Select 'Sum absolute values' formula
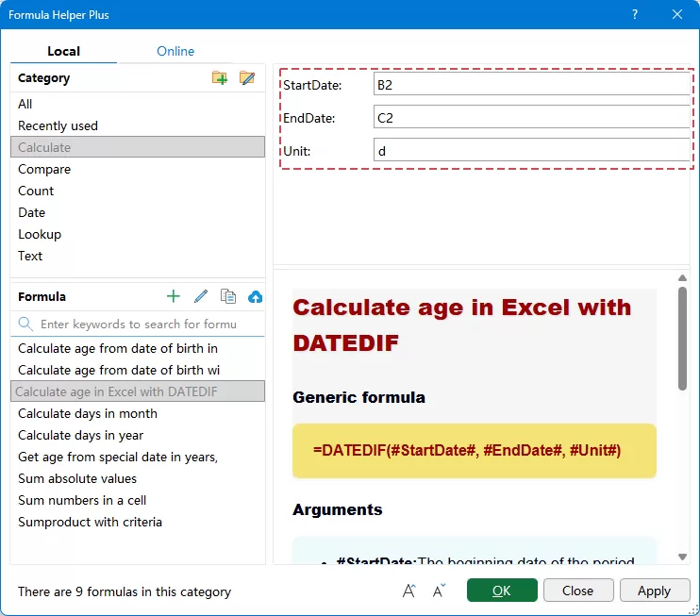The image size is (700, 616). (x=138, y=478)
